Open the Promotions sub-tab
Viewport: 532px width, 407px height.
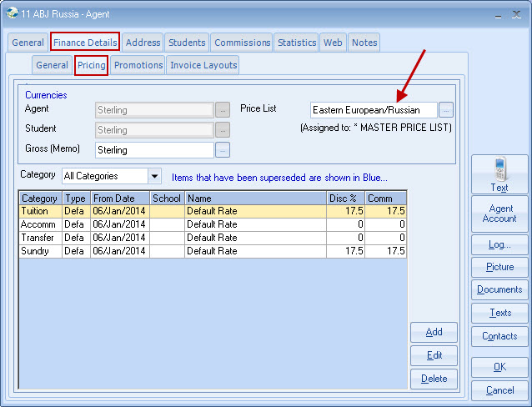[x=138, y=65]
